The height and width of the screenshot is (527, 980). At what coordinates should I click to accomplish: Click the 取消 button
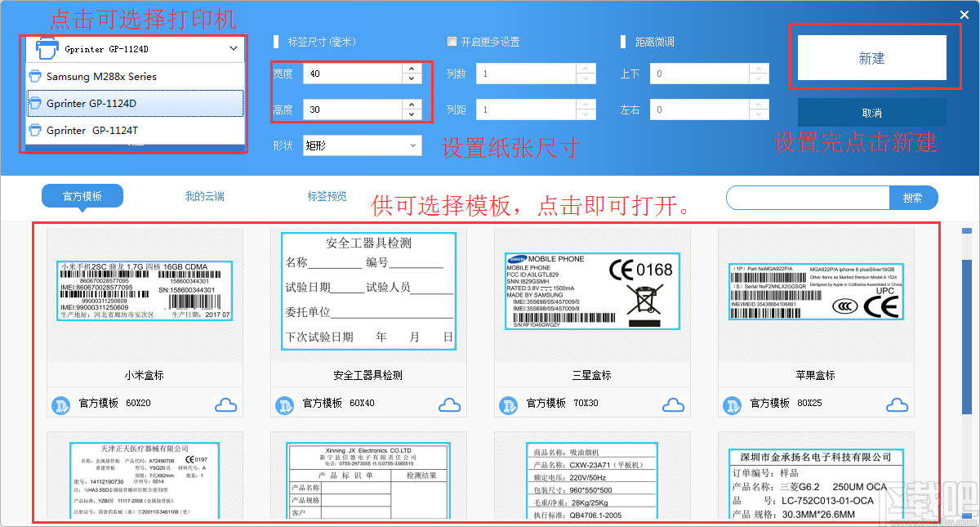(871, 111)
